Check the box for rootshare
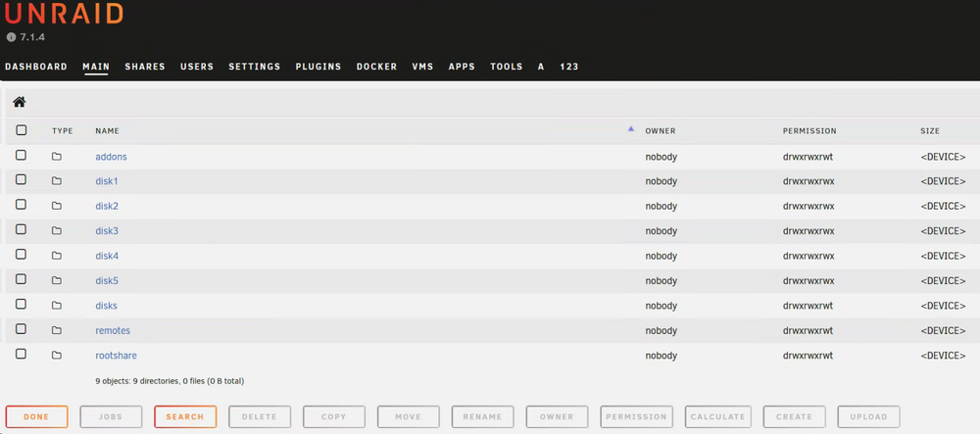 [22, 354]
